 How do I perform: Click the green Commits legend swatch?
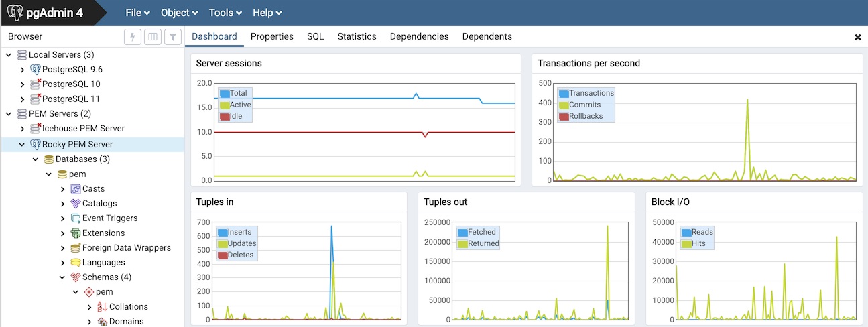click(564, 105)
